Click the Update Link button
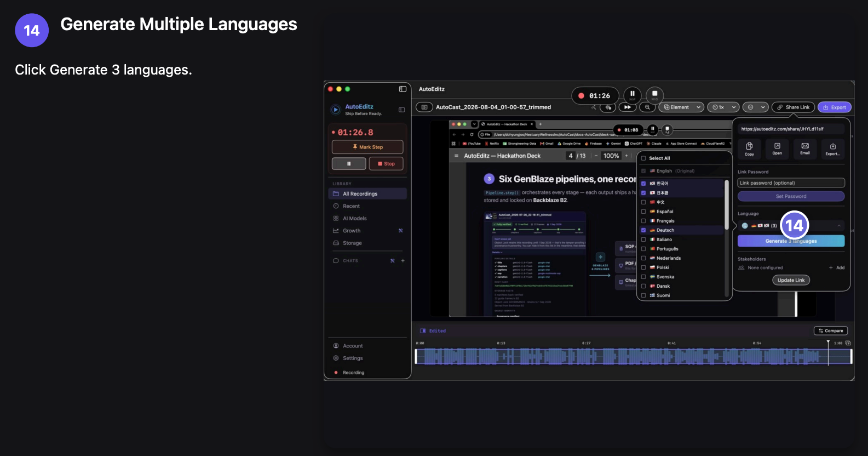Screen dimensions: 868x456 point(791,280)
